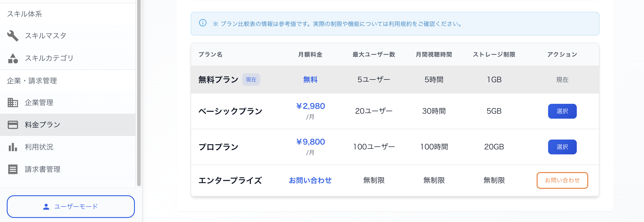Image resolution: width=644 pixels, height=222 pixels.
Task: Switch to ユーザーモード
Action: click(71, 207)
